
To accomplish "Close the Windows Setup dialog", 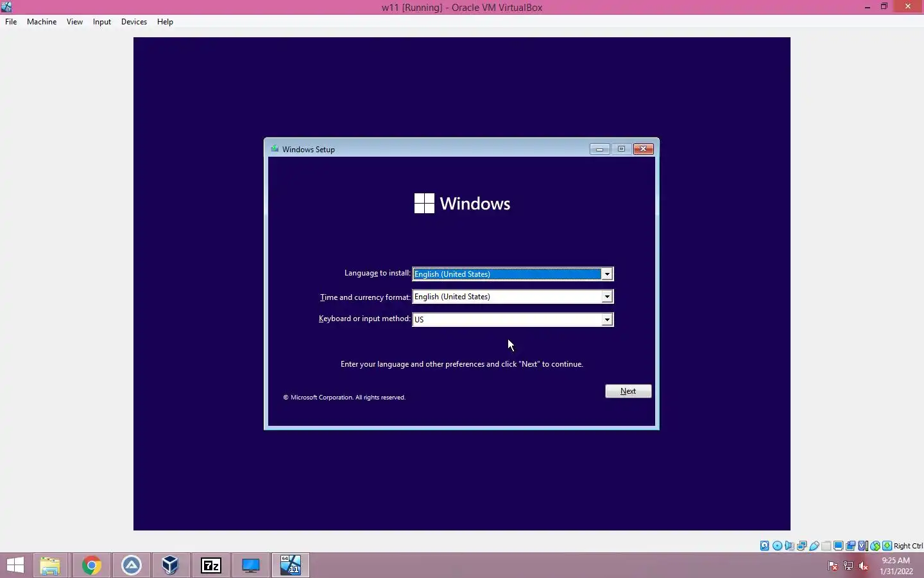I will tap(643, 149).
